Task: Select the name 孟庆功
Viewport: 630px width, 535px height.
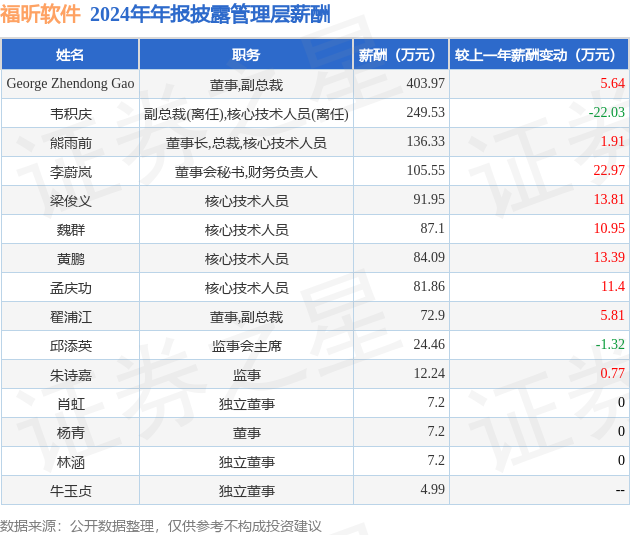Action: [71, 288]
